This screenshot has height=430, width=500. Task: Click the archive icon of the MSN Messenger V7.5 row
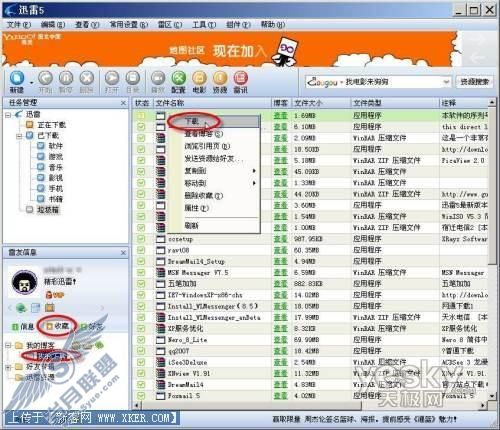[x=161, y=272]
